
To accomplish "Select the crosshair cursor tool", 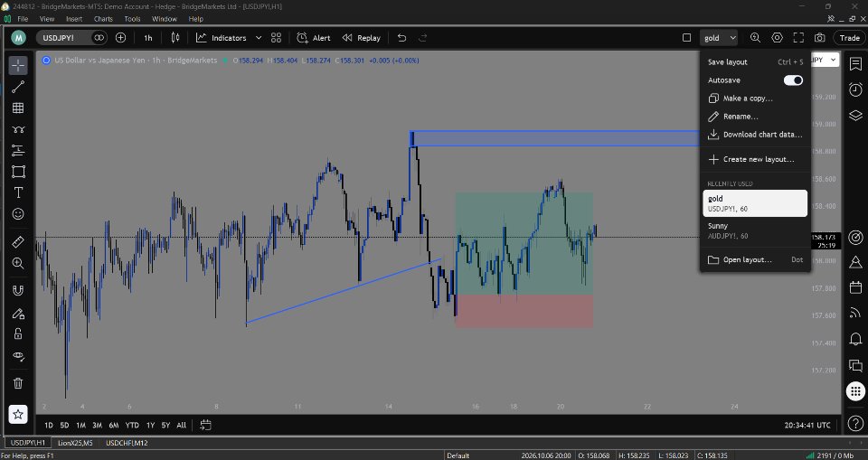I will point(18,65).
